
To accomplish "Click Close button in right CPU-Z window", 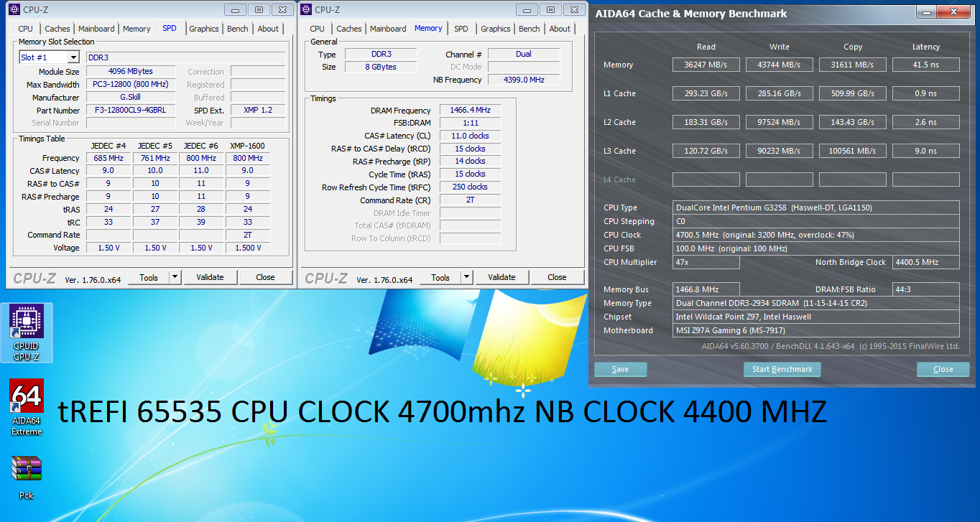I will 557,277.
